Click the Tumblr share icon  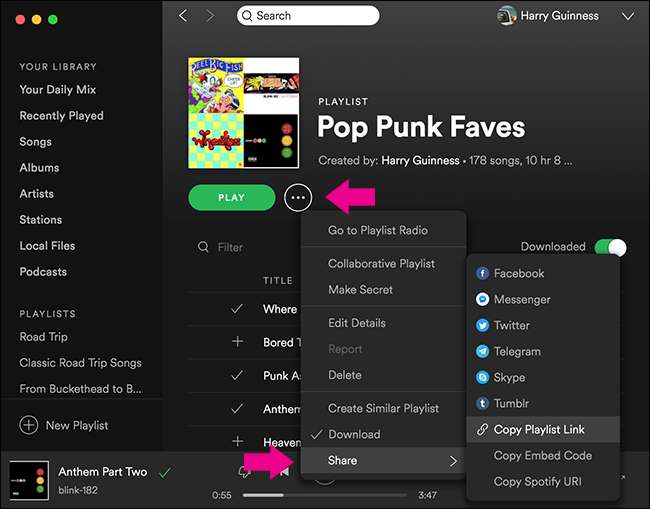pos(483,403)
